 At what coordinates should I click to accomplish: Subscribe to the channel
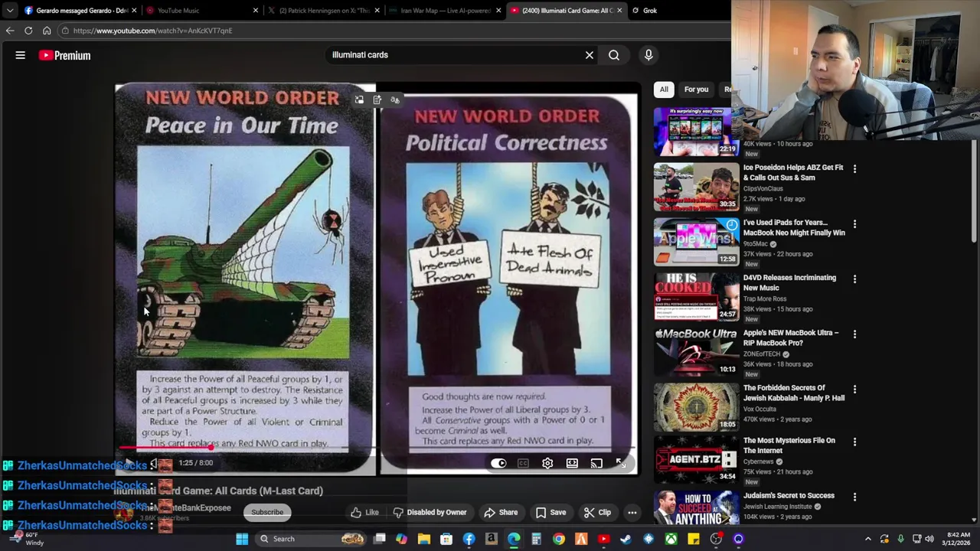point(267,512)
